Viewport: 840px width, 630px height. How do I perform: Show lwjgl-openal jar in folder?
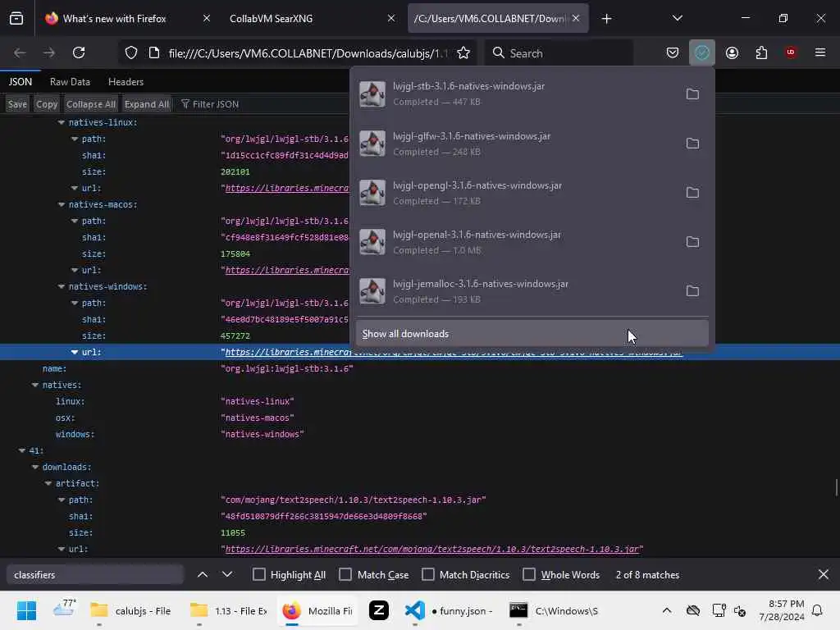coord(692,242)
